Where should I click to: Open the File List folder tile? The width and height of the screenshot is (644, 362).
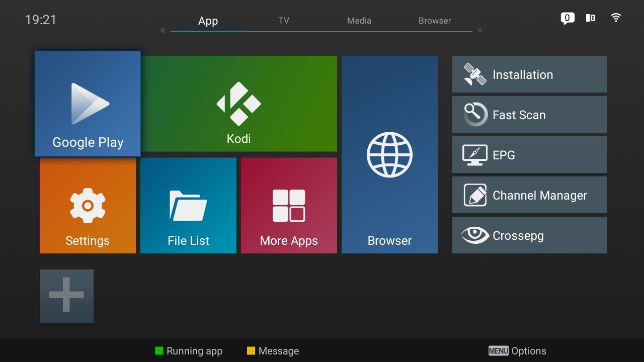(x=188, y=206)
